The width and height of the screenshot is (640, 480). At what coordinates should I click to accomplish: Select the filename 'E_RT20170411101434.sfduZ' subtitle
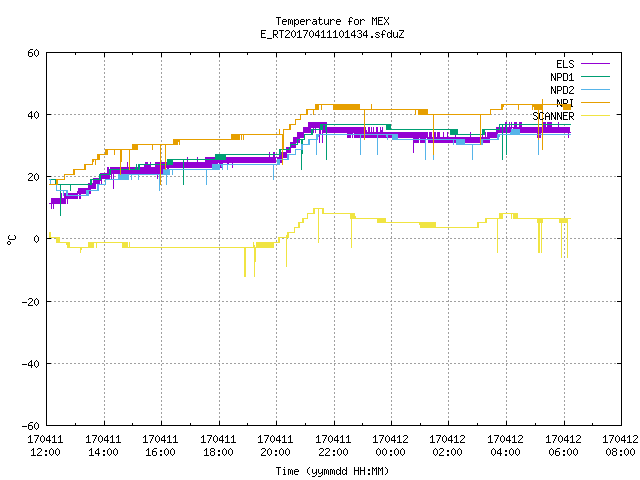coord(332,34)
